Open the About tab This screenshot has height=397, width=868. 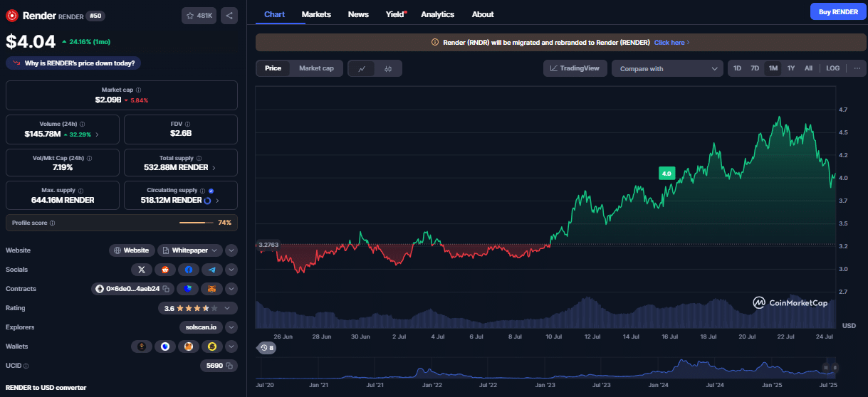coord(483,14)
